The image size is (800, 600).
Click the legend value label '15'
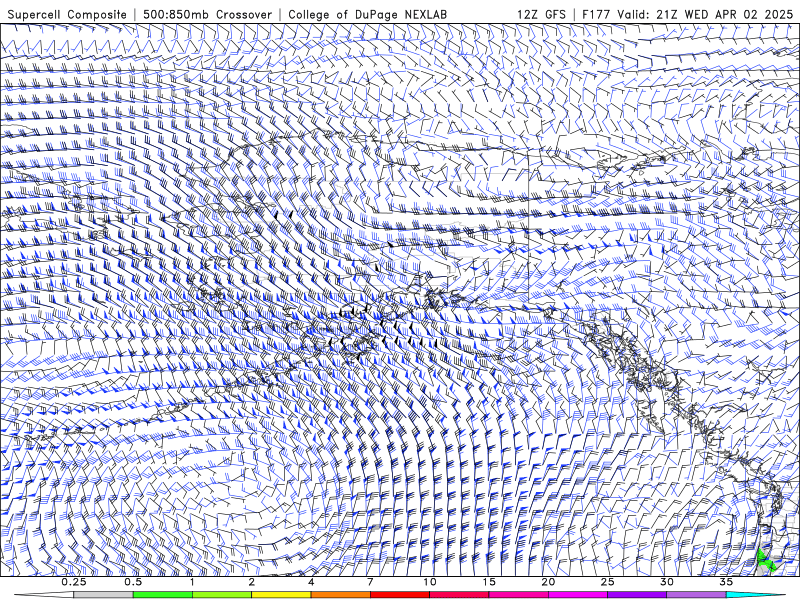[489, 582]
